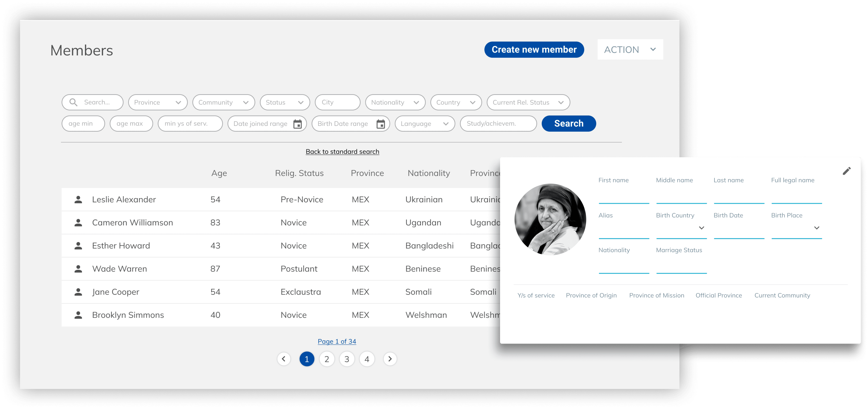This screenshot has height=409, width=868.
Task: Expand the Birth Country selector on the profile card
Action: tap(701, 228)
